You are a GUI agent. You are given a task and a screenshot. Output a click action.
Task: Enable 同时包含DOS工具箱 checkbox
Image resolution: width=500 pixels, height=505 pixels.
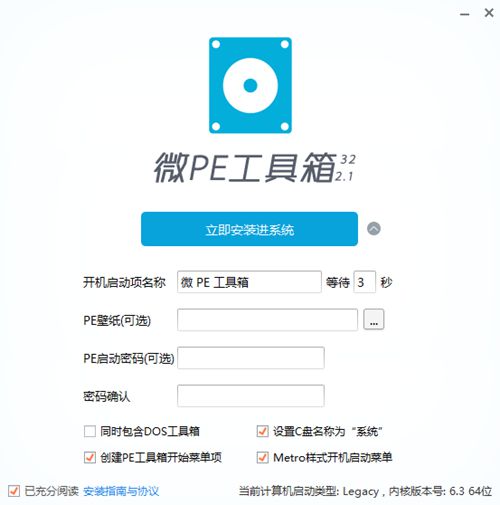(x=90, y=431)
